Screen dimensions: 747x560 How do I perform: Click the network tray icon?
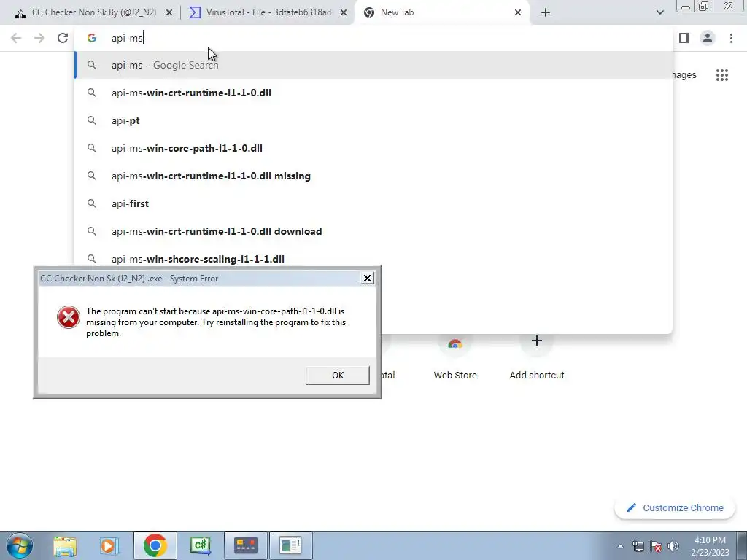click(x=638, y=546)
